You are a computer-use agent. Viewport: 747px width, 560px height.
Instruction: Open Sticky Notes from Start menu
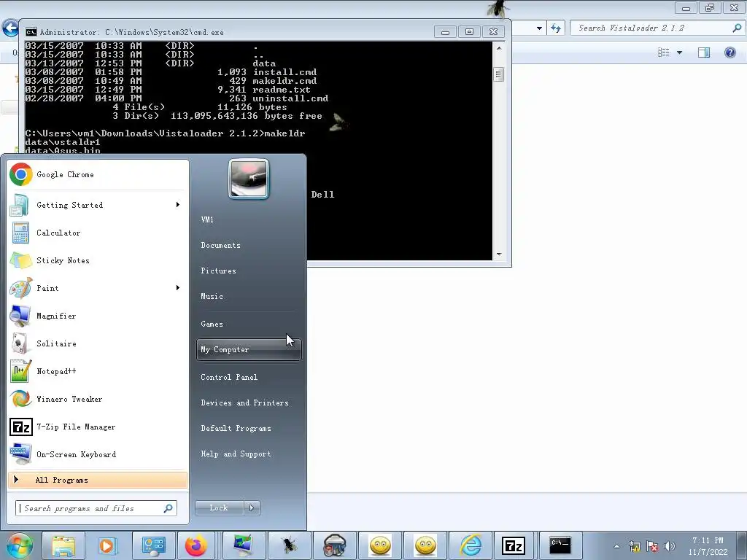98,260
